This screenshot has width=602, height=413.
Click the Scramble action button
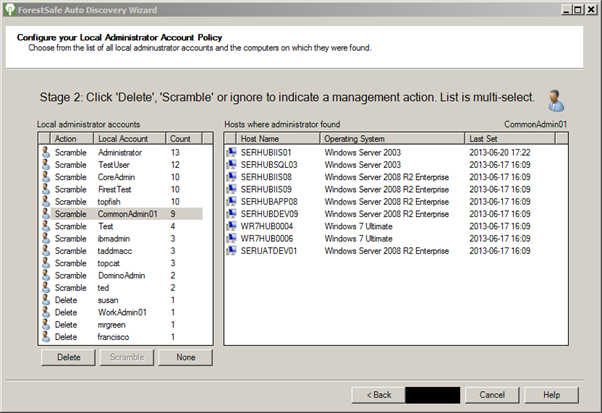click(x=127, y=357)
